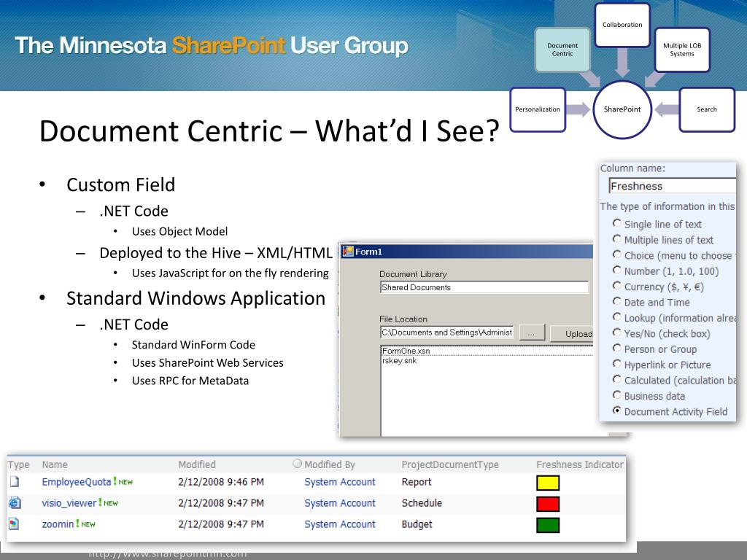Open the visio_viewer document link
Viewport: 747px width, 560px height.
click(x=69, y=503)
